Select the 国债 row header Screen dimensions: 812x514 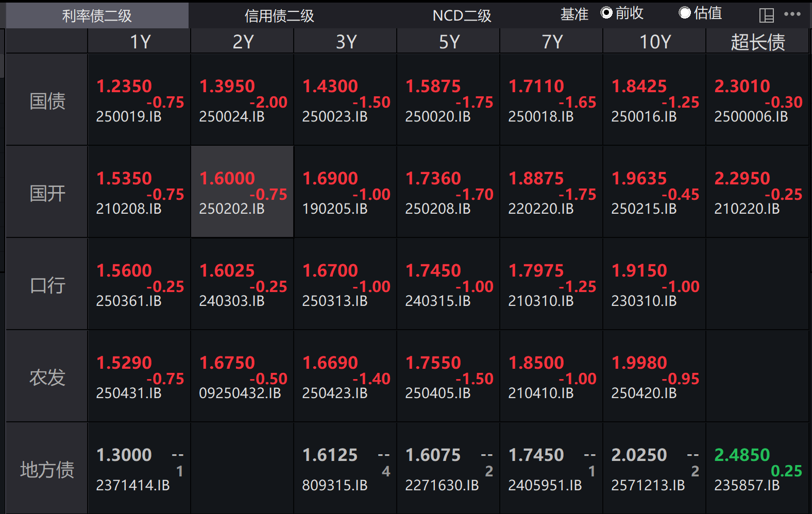pos(47,101)
